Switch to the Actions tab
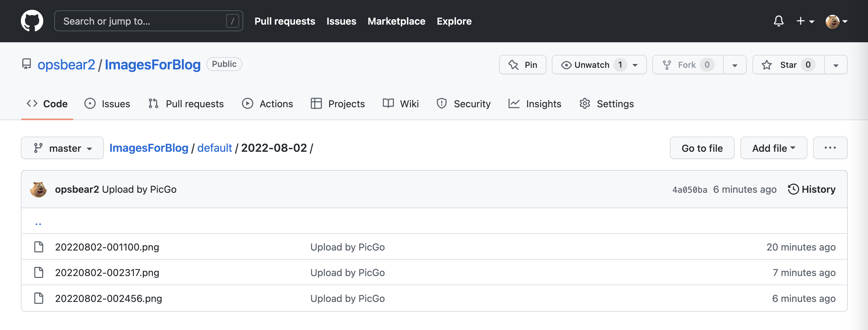868x330 pixels. click(268, 103)
